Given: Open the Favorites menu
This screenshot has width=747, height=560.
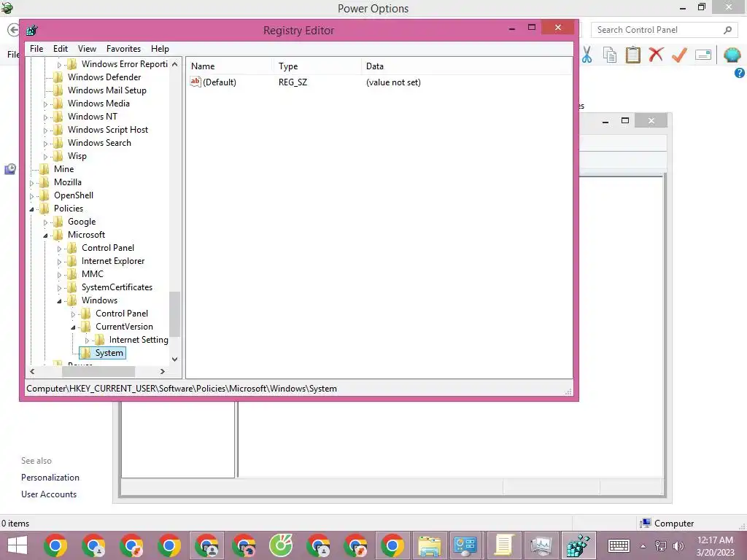Looking at the screenshot, I should 123,49.
